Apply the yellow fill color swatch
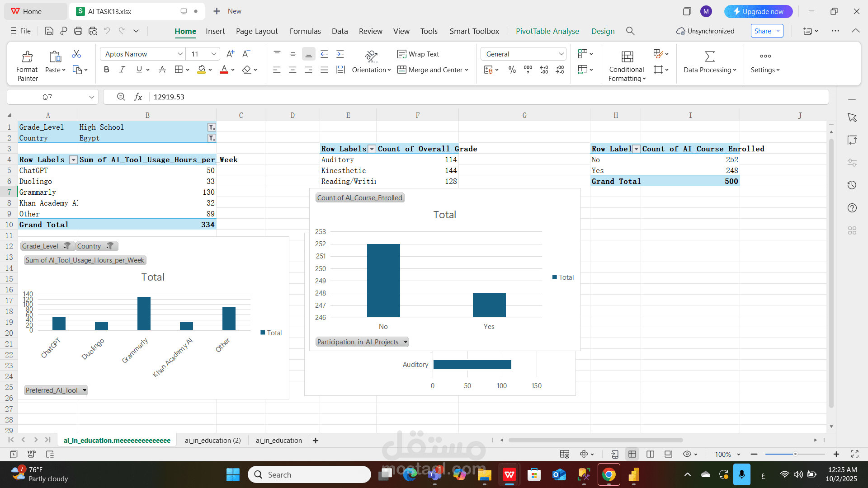The height and width of the screenshot is (488, 868). pyautogui.click(x=202, y=70)
